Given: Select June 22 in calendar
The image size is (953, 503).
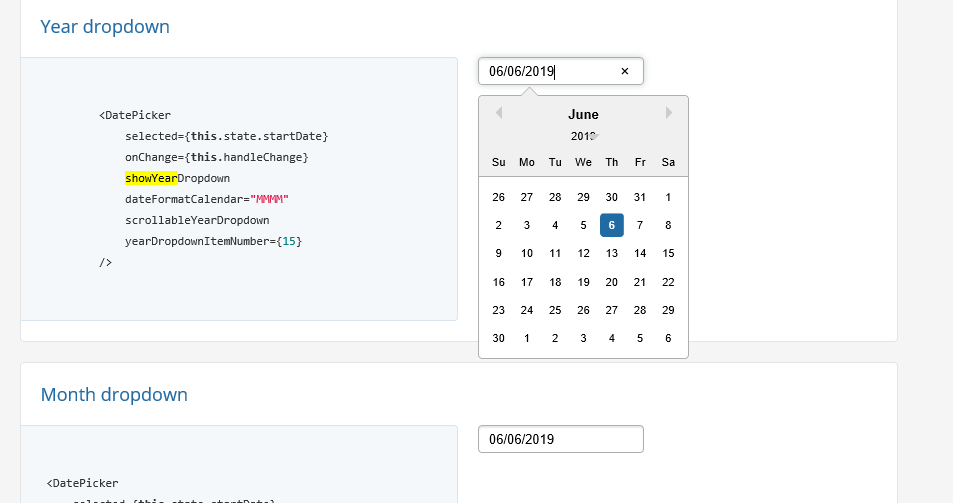Looking at the screenshot, I should [x=668, y=282].
